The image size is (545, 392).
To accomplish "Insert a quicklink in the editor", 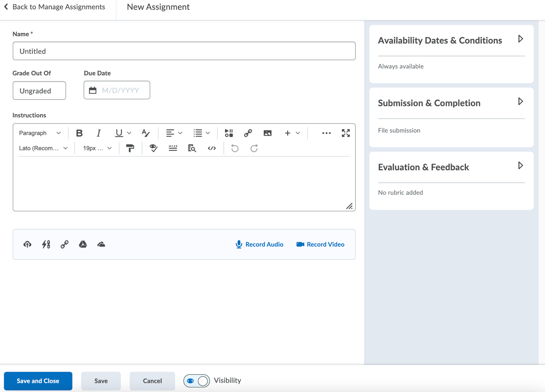I will 248,133.
